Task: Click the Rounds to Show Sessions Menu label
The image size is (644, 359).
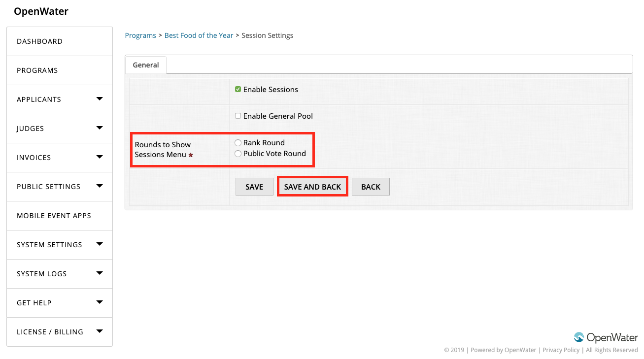Action: pyautogui.click(x=164, y=150)
